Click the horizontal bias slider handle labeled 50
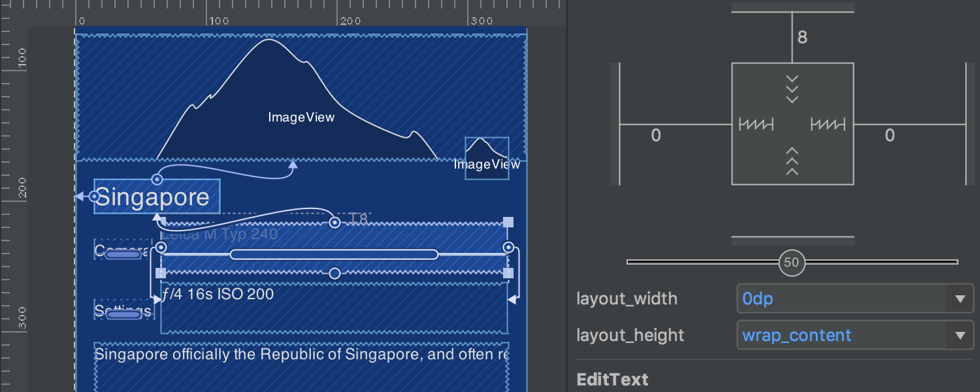Viewport: 980px width, 392px height. (792, 263)
